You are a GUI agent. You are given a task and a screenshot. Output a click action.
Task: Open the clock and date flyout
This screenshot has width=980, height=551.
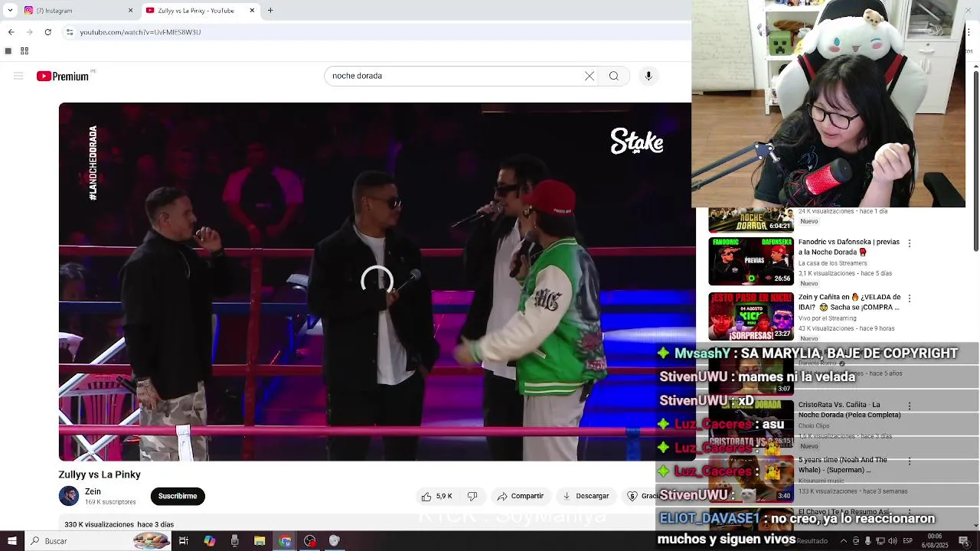(935, 541)
